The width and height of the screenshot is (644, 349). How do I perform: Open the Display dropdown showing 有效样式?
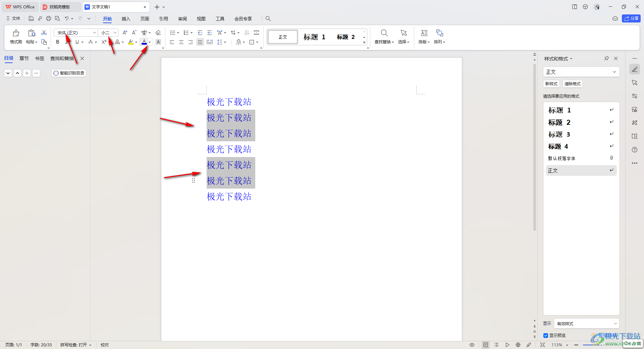(587, 323)
